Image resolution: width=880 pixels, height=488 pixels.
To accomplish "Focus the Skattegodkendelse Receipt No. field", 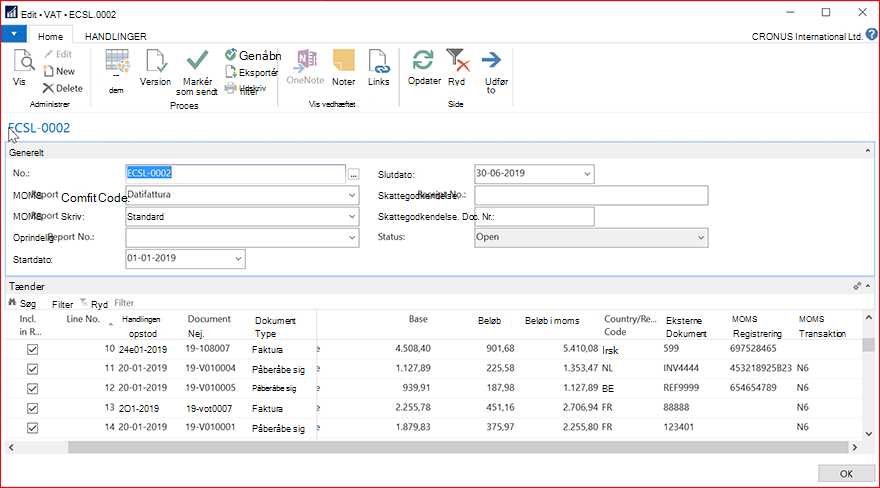I will tap(591, 195).
